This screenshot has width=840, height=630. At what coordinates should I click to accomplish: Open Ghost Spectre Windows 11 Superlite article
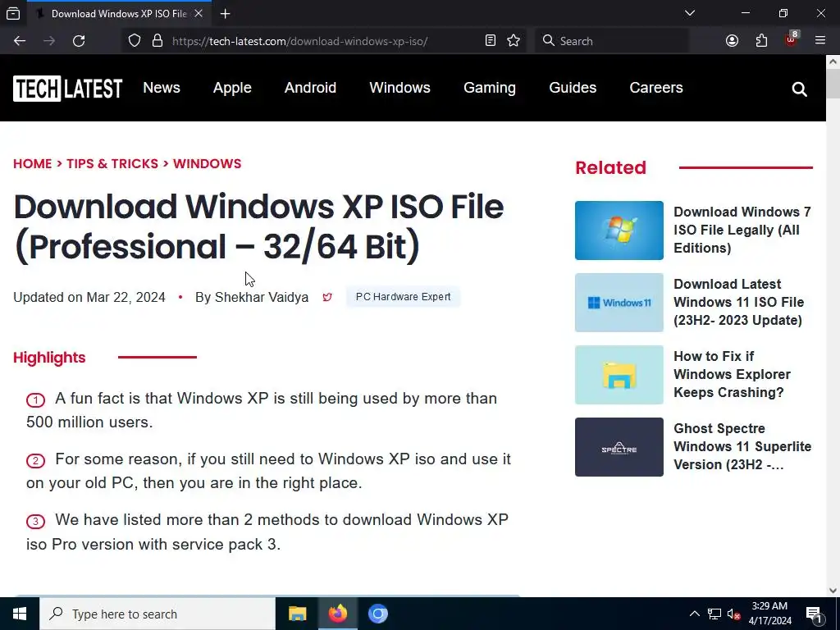742,447
